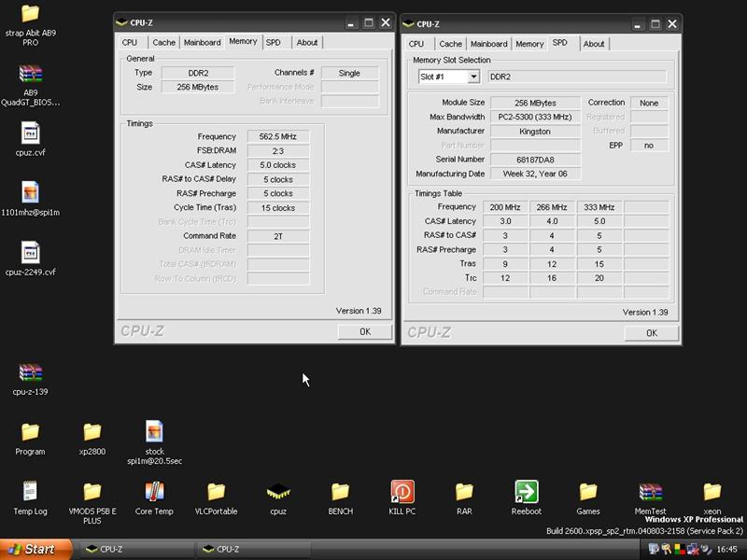
Task: Open Mainboard tab in left CPU-Z window
Action: (202, 42)
